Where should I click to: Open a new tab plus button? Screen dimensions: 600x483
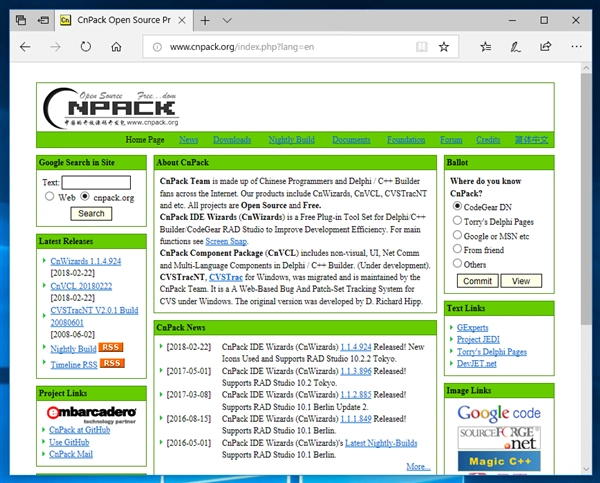205,20
